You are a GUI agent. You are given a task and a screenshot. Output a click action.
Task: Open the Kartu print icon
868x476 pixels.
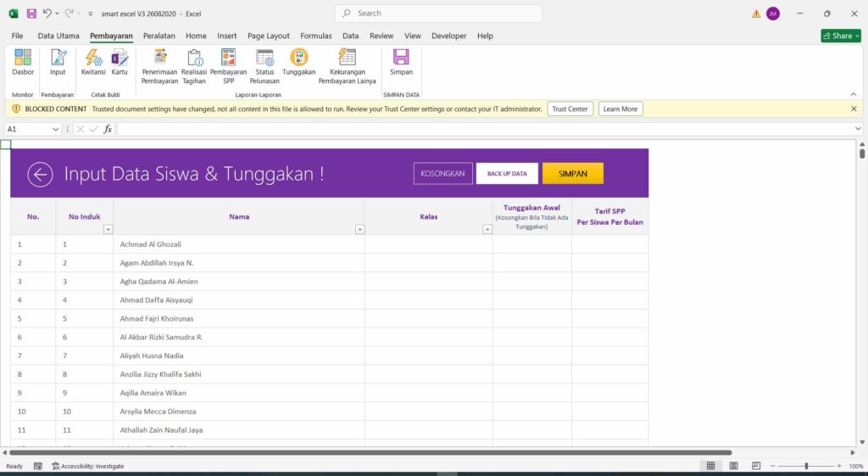(x=120, y=62)
